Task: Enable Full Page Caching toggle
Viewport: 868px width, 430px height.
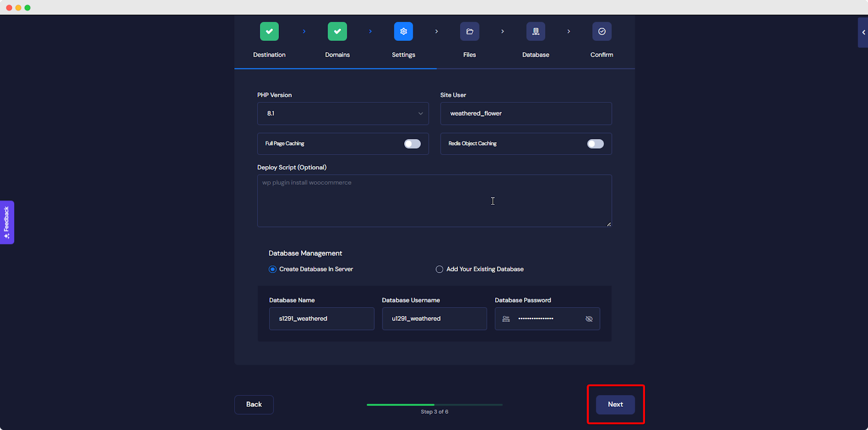Action: [412, 144]
